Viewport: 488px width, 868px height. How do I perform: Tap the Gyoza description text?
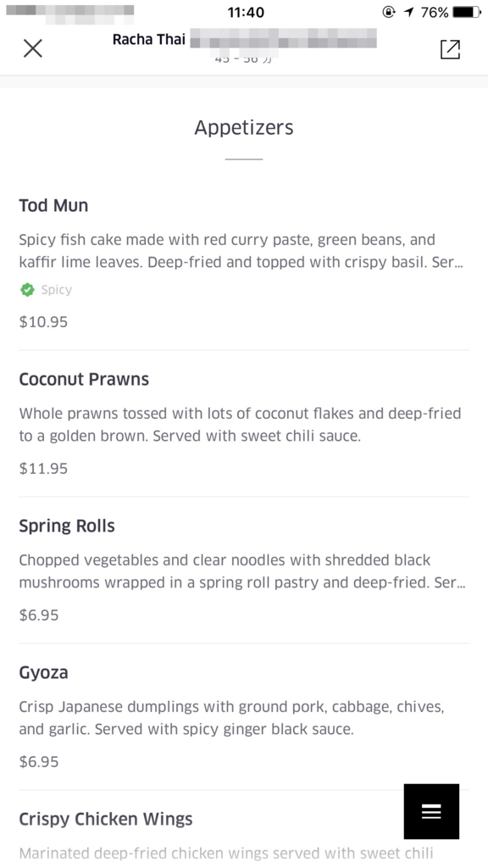pos(232,718)
